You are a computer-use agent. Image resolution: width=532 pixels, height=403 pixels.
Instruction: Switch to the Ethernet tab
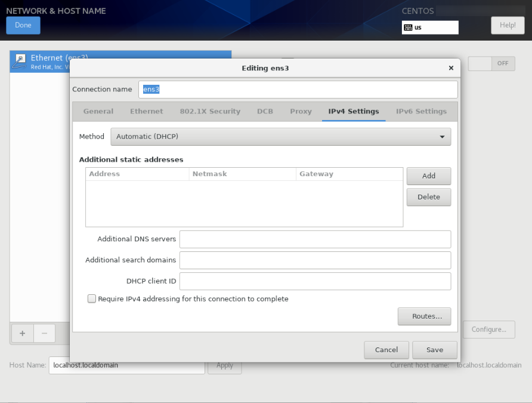tap(147, 112)
